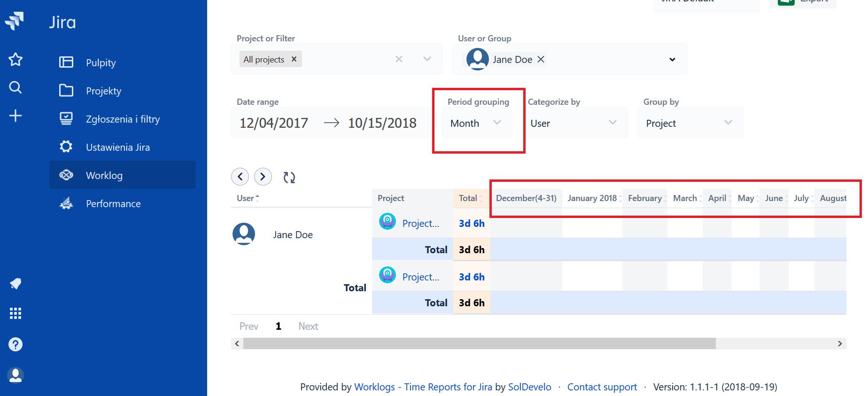868x396 pixels.
Task: Open Performance in the sidebar
Action: coord(123,203)
